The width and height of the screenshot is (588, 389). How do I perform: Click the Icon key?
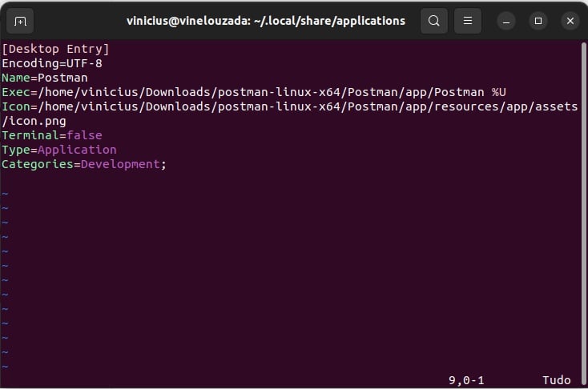point(16,106)
